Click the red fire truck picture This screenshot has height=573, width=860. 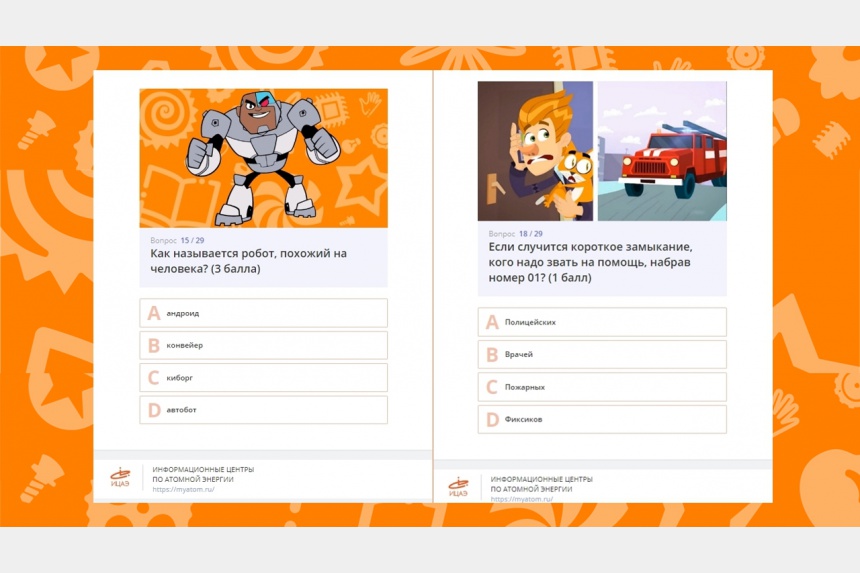tap(662, 151)
